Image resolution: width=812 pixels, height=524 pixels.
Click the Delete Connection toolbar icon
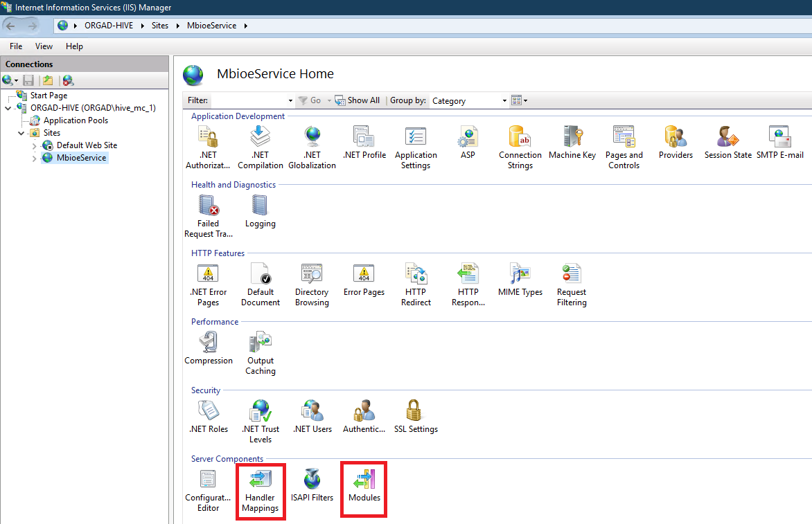tap(69, 80)
